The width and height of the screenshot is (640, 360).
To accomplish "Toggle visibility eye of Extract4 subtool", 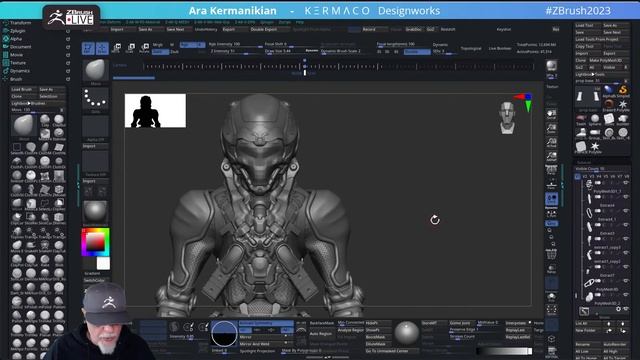I will click(x=625, y=197).
